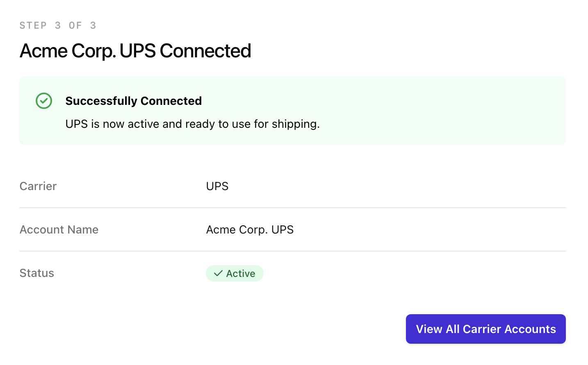Click 'Acme Corp.' in the page heading
The width and height of the screenshot is (588, 365).
pos(68,51)
